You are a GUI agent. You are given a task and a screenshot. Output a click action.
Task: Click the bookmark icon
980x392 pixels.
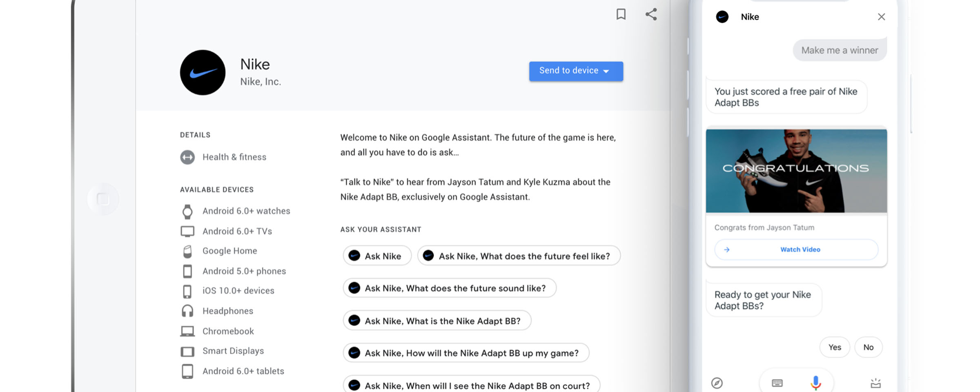pyautogui.click(x=621, y=14)
